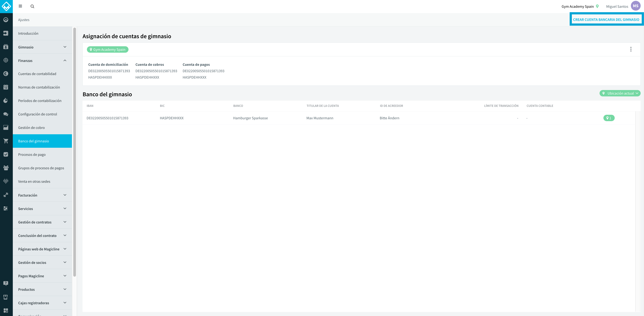This screenshot has width=644, height=316.
Task: Open the shopping cart sidebar icon
Action: 6,141
